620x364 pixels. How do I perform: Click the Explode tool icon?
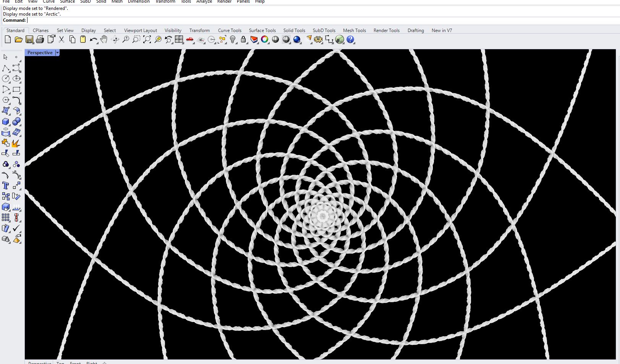tap(16, 143)
